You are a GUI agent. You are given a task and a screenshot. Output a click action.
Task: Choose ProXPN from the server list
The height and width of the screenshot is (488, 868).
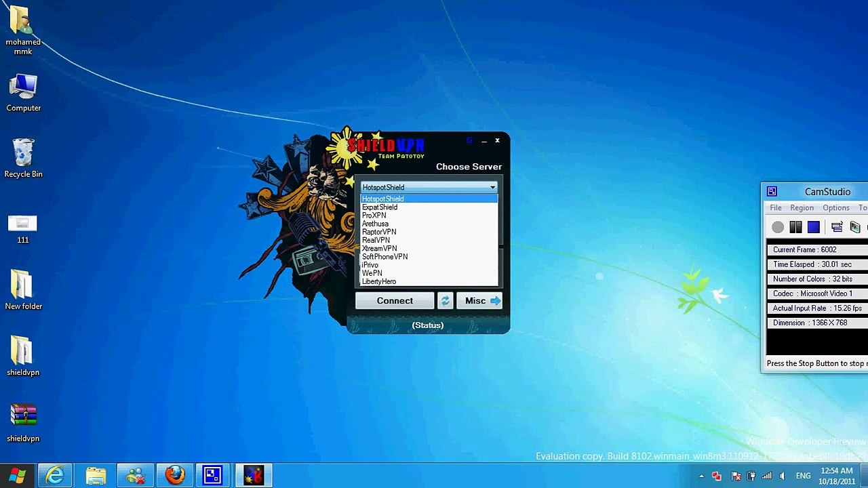[429, 216]
